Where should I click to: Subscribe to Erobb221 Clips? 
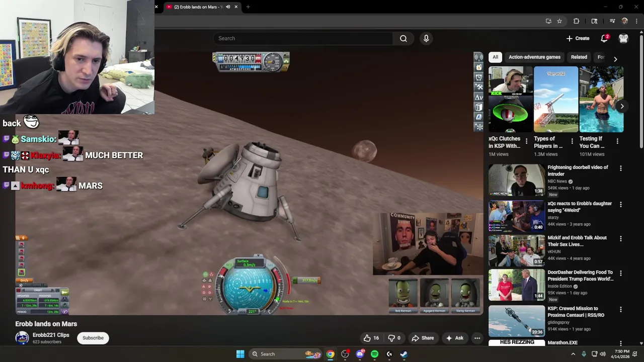[x=93, y=338]
